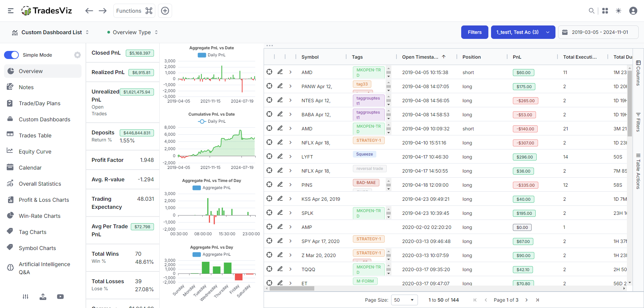Toggle Aggregate PnL legend in PnL vs Day chart
The image size is (644, 308).
212,254
